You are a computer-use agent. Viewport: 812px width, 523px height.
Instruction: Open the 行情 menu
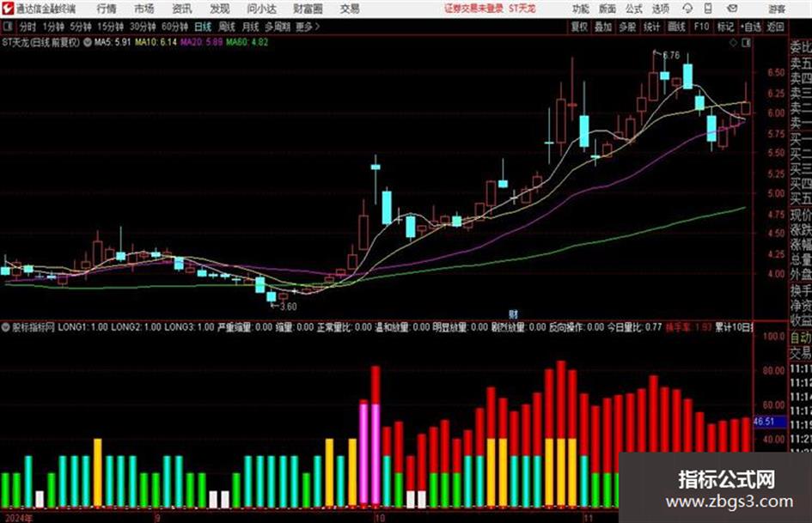pos(107,9)
